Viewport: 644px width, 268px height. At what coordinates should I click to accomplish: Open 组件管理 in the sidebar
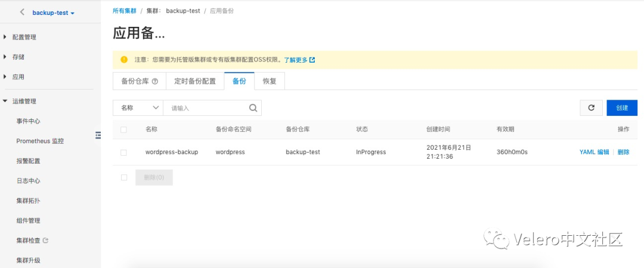(29, 220)
